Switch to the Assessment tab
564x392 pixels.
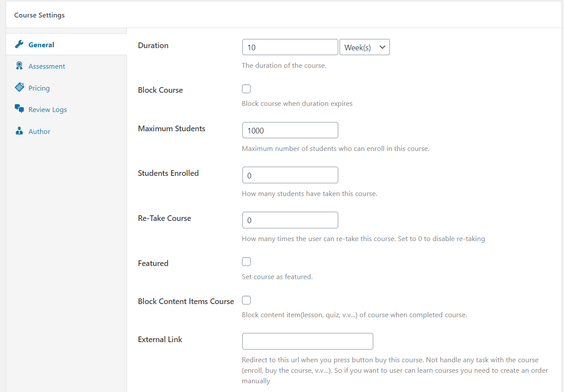pos(67,66)
